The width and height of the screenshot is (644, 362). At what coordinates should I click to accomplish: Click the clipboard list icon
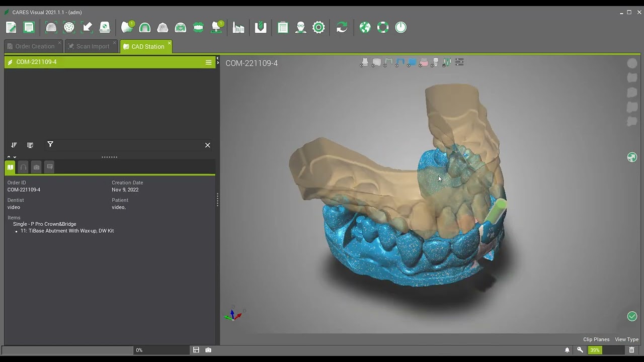click(x=283, y=27)
